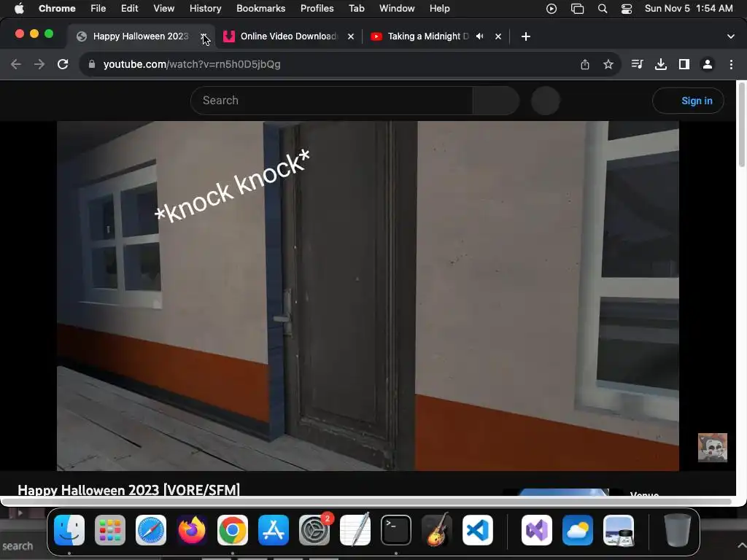Image resolution: width=747 pixels, height=560 pixels.
Task: Open Google Chrome from the Dock
Action: 233,530
